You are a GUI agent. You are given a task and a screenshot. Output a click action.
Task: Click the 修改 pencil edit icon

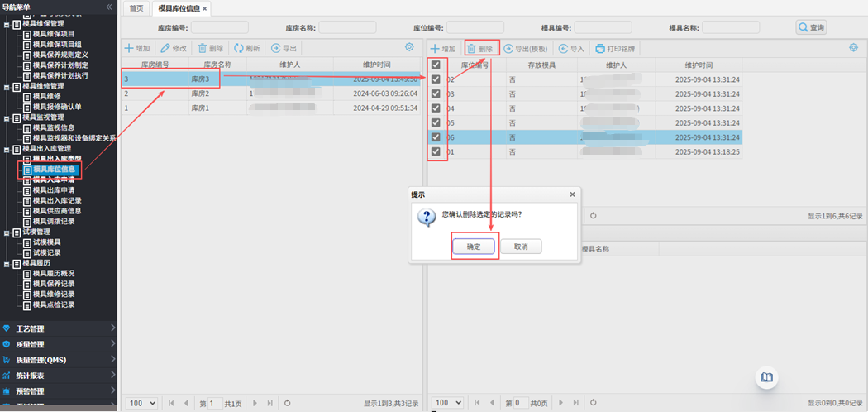[x=165, y=49]
